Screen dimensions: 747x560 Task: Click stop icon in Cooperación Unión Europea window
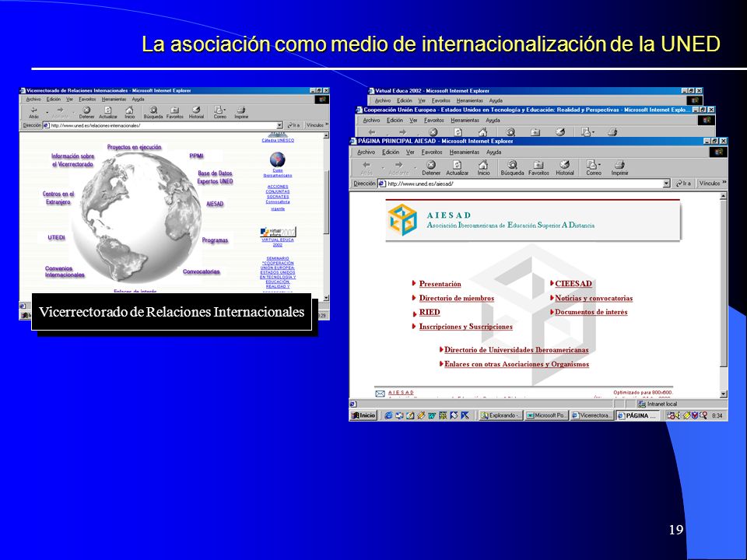pos(433,132)
